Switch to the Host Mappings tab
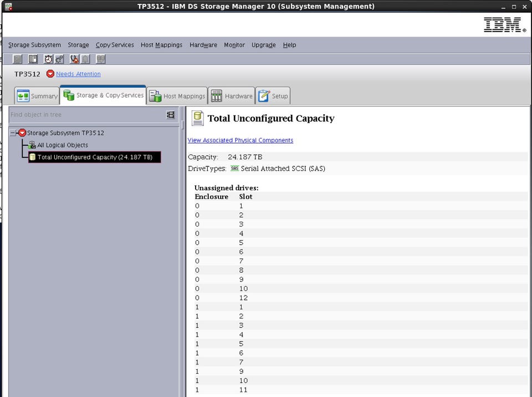Image resolution: width=532 pixels, height=397 pixels. pyautogui.click(x=177, y=96)
